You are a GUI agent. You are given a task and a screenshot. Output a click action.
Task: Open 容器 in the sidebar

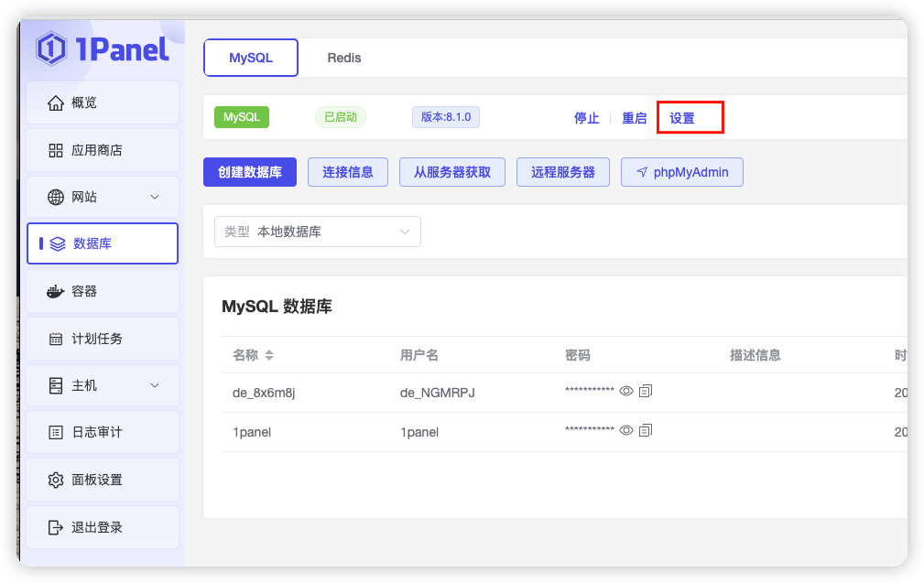(103, 291)
